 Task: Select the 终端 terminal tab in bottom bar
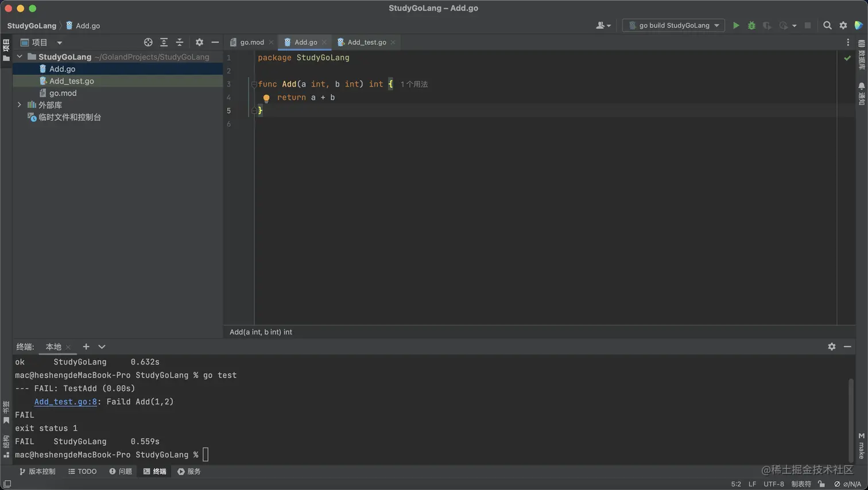[155, 472]
